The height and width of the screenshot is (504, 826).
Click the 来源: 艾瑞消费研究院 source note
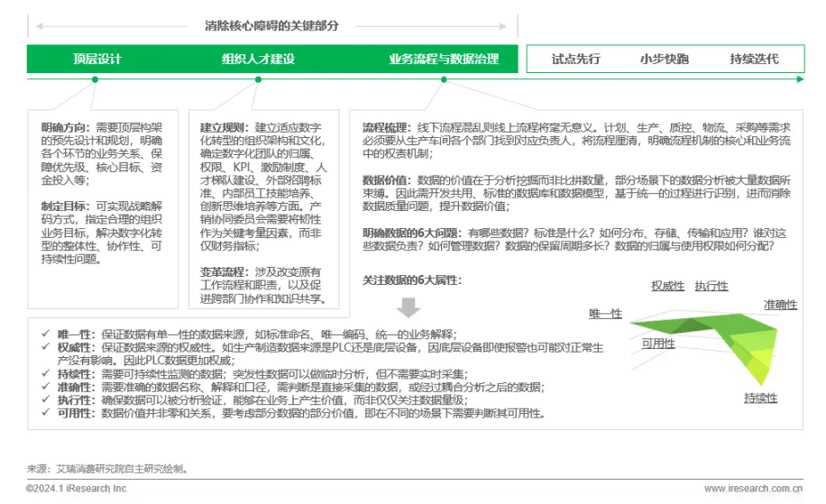click(x=108, y=469)
